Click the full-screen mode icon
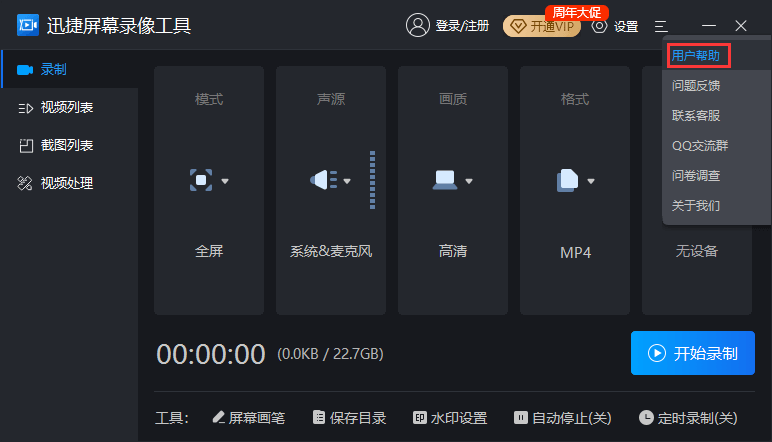Image resolution: width=772 pixels, height=442 pixels. 202,181
